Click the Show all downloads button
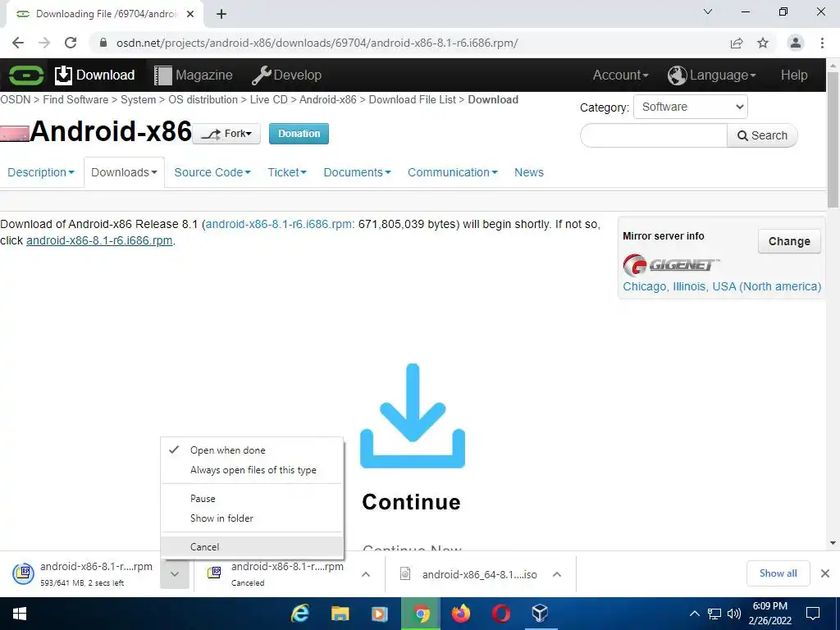 tap(778, 573)
